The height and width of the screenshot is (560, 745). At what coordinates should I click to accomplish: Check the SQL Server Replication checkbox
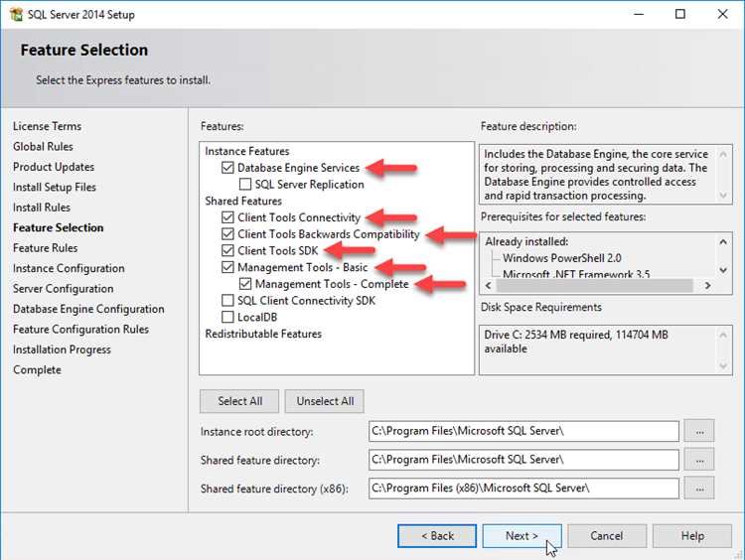click(245, 185)
